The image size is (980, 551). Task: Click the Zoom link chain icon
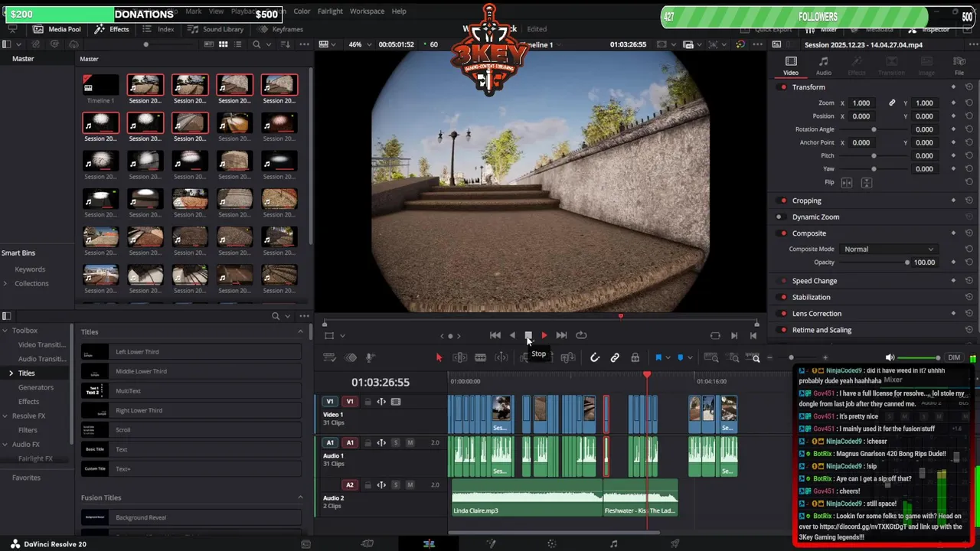(x=892, y=103)
